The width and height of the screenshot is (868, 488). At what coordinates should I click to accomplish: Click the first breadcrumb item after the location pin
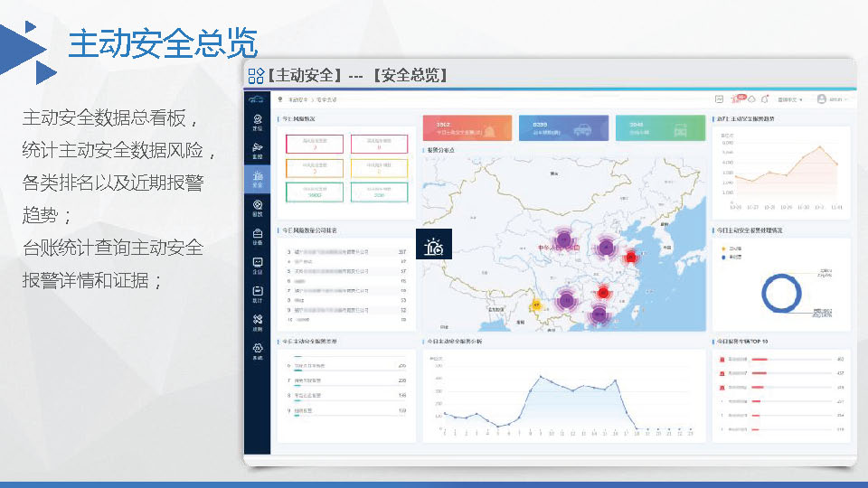point(297,99)
